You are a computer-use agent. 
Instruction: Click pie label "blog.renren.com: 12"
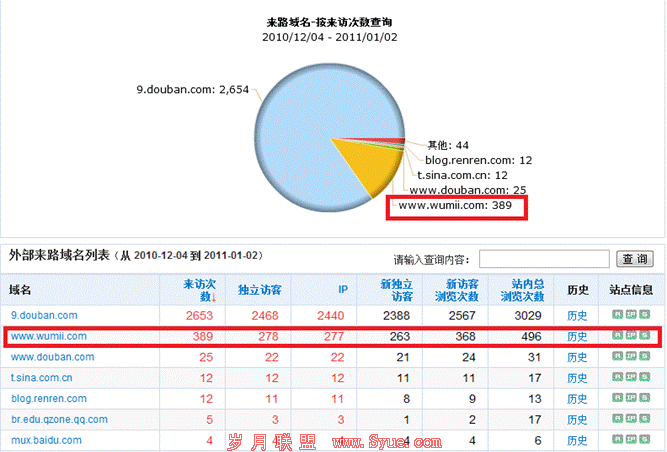(x=479, y=160)
